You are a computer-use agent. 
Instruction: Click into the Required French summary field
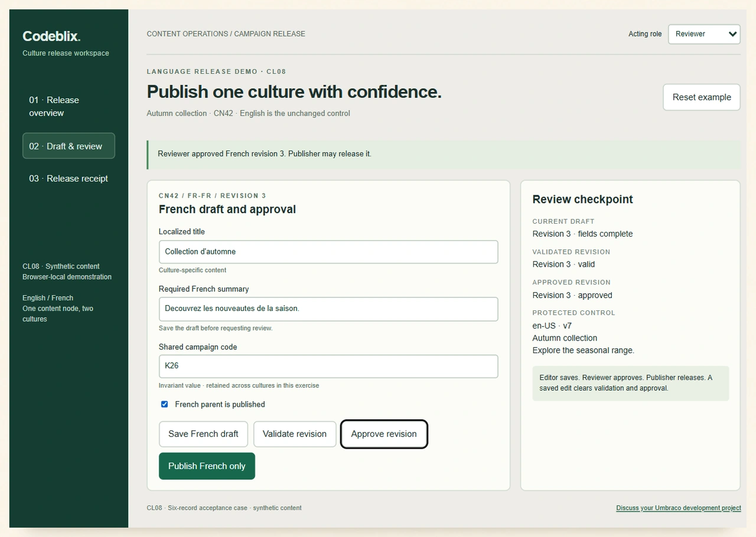click(328, 309)
